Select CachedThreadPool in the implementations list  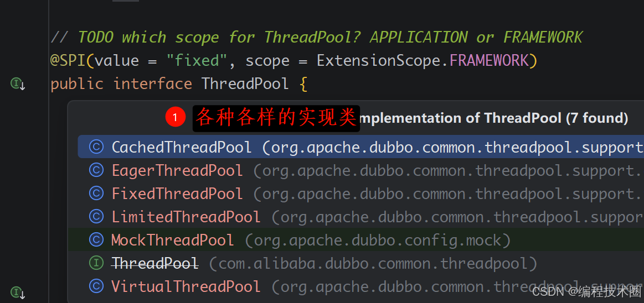[x=360, y=147]
